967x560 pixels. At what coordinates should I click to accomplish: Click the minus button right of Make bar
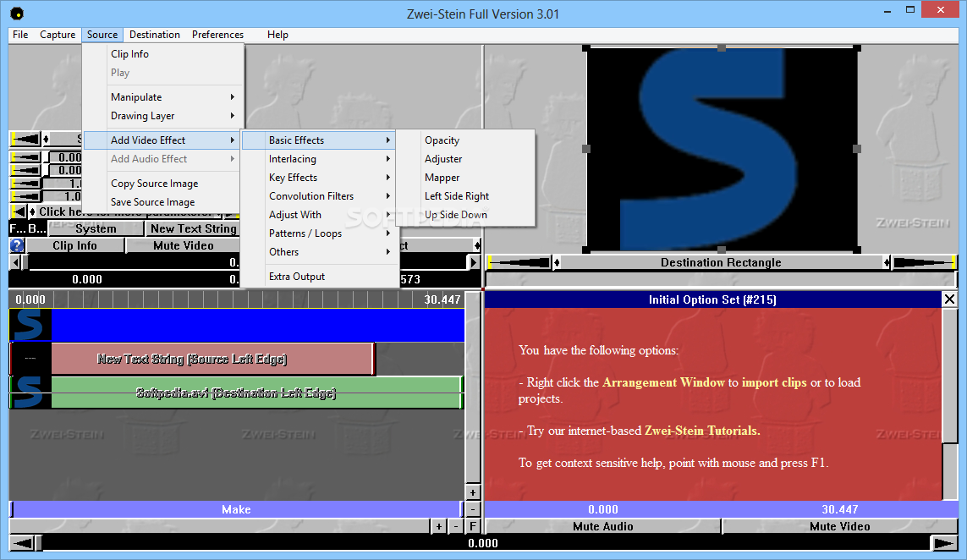(472, 509)
